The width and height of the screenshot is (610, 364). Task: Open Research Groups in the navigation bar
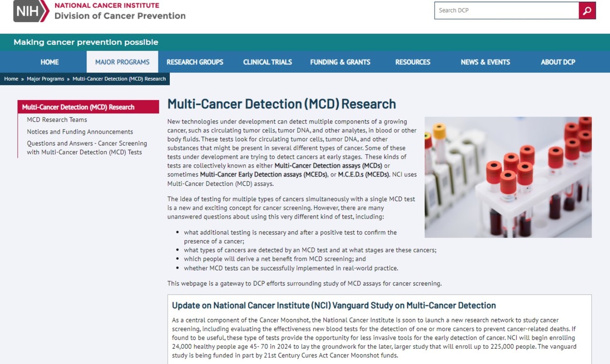point(195,62)
